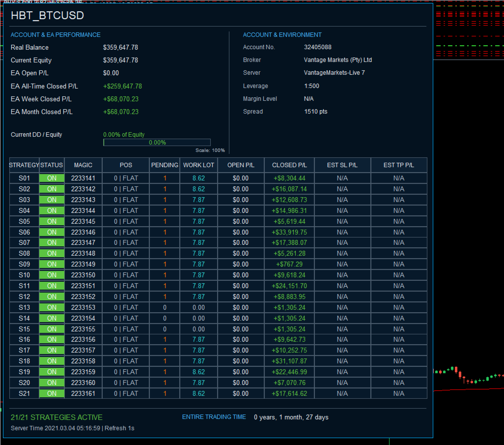Toggle the ON status for strategy S06
Screen dimensions: 504x445
pos(52,232)
